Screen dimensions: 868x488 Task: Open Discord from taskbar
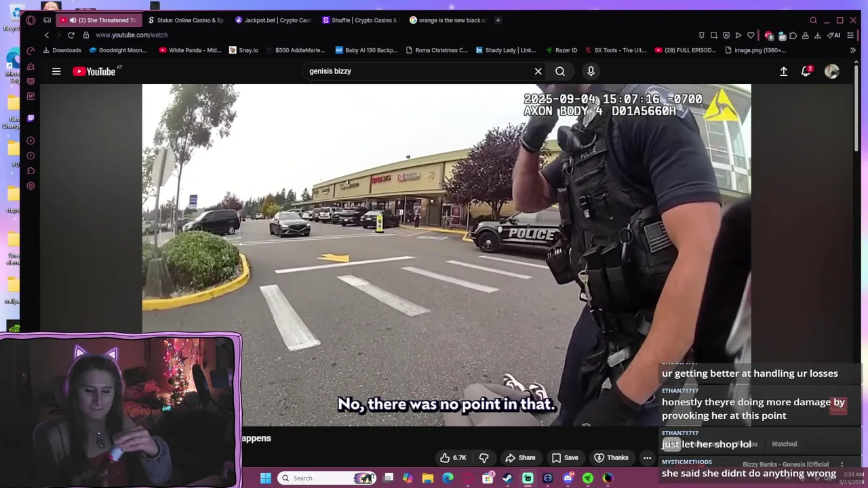coord(568,479)
